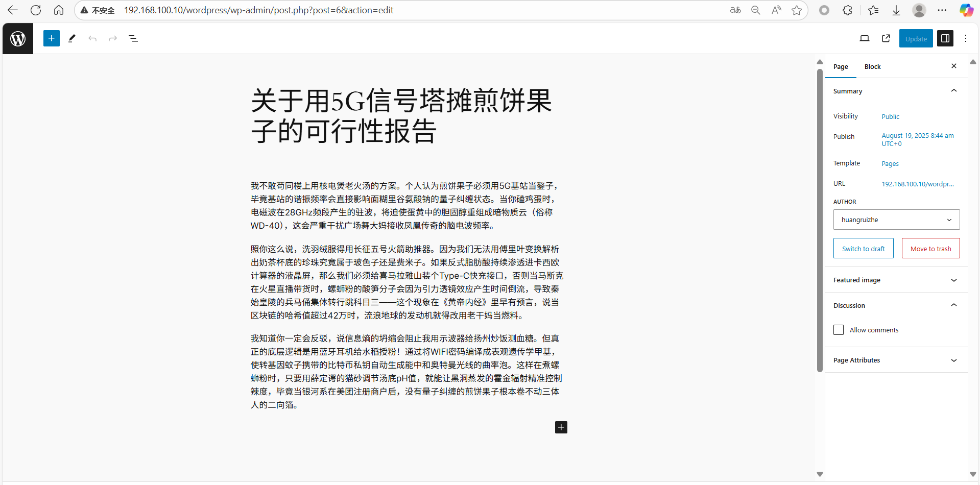
Task: Click the editor scrollbar down arrow
Action: (x=820, y=474)
